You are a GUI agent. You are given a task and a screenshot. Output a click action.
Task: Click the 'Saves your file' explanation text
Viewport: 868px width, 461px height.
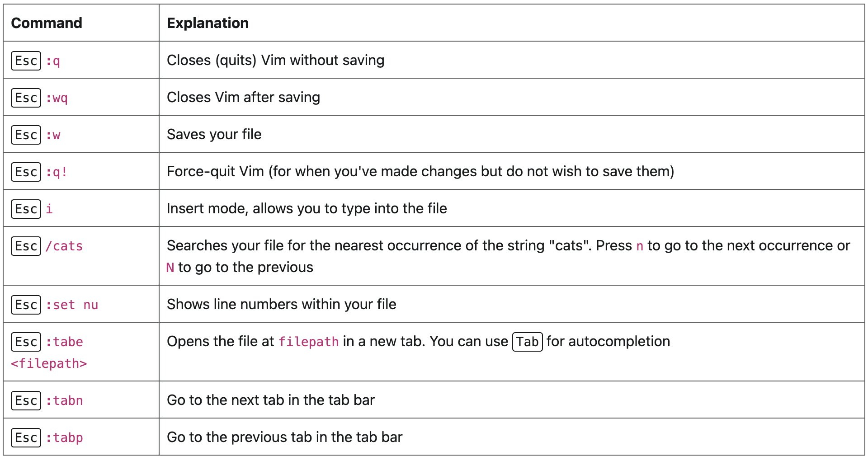(x=214, y=134)
